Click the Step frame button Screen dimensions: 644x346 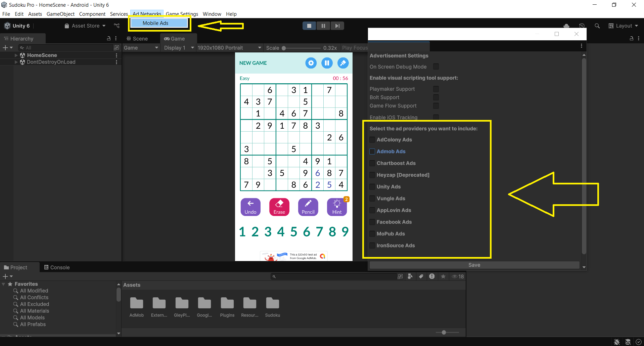point(337,26)
